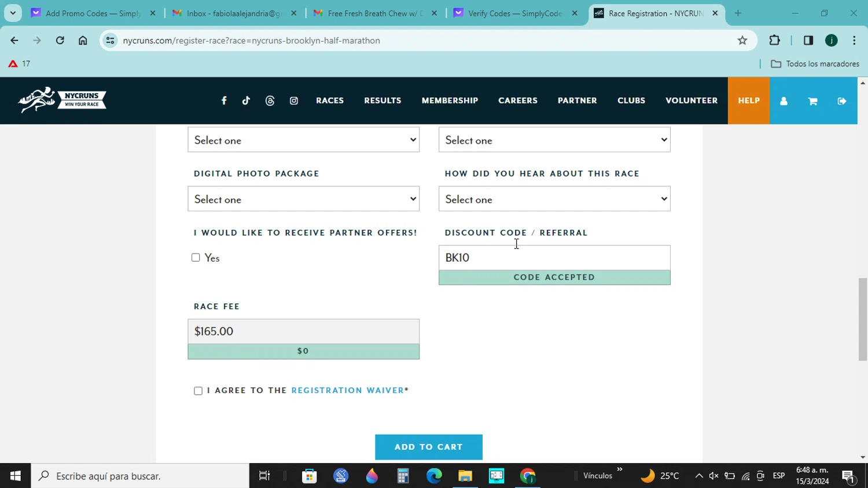Click the orange HELP button
Screen dimensions: 868x488
pos(749,101)
